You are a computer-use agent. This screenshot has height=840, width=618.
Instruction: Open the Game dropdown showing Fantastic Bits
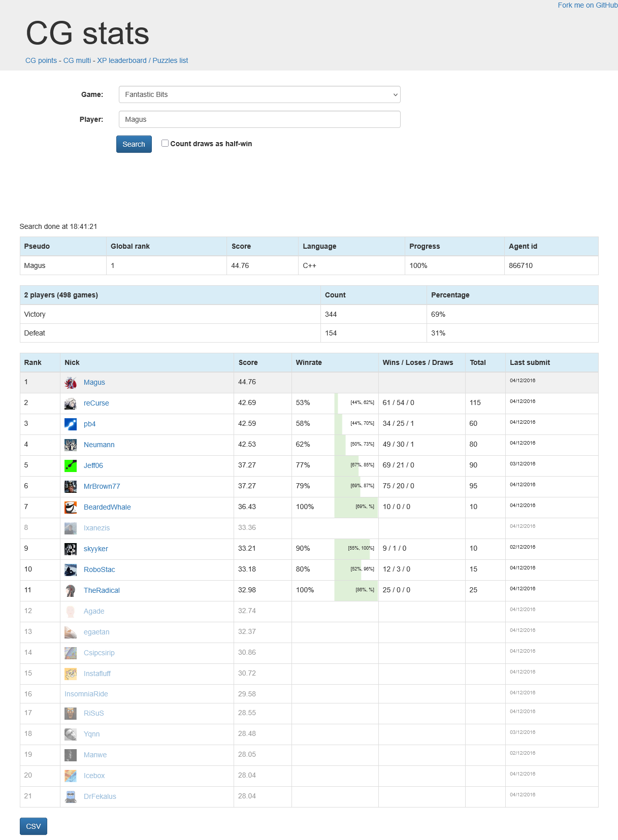(259, 94)
